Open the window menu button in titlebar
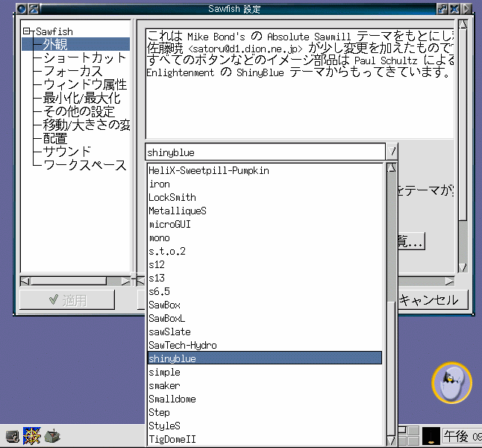This screenshot has width=482, height=448. click(x=21, y=9)
